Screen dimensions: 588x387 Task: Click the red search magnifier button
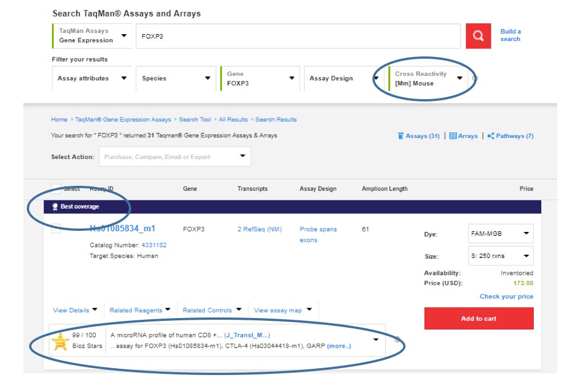pos(478,36)
